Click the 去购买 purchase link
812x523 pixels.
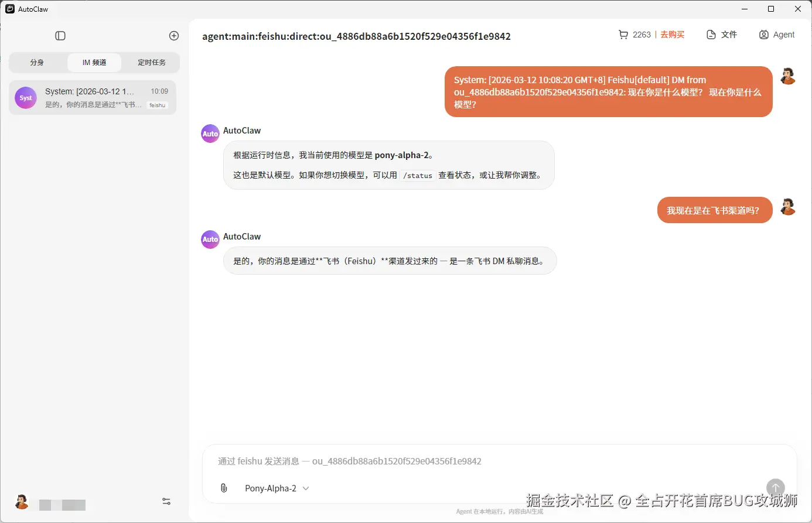[x=672, y=35]
